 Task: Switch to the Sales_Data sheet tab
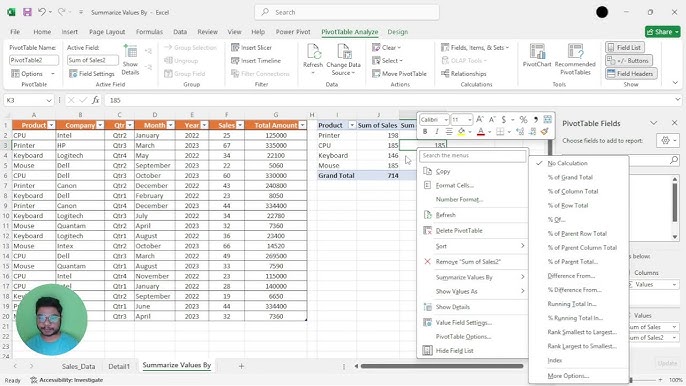click(78, 366)
